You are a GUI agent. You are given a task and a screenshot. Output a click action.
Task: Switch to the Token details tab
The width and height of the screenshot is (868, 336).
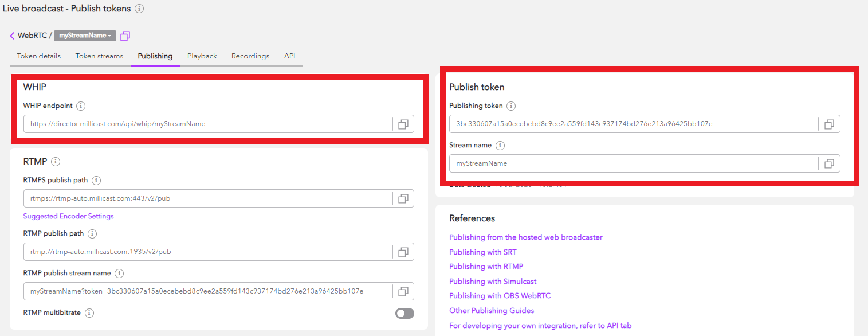click(38, 56)
